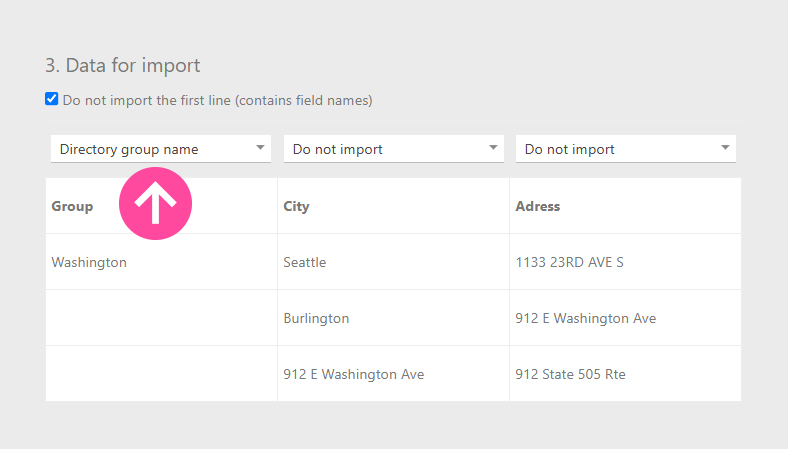
Task: Click '912 E Washington Ave' in the Adress column
Action: pyautogui.click(x=585, y=318)
